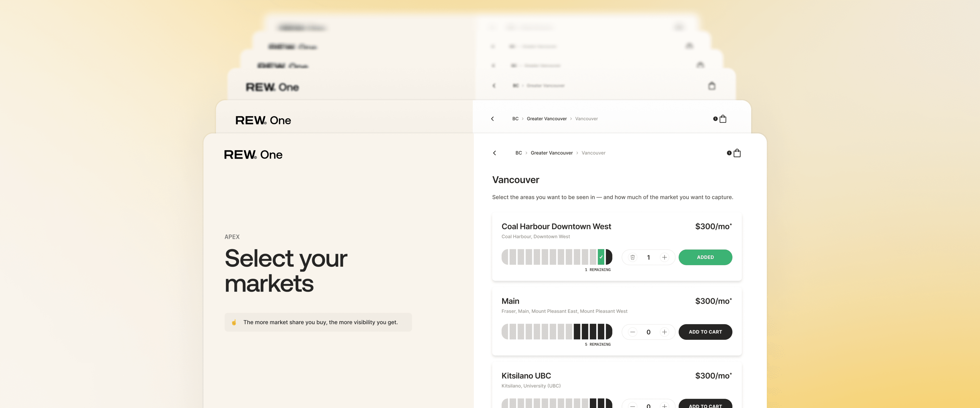Click "Coal Harbour, Downtown West" subtitle

pos(536,237)
